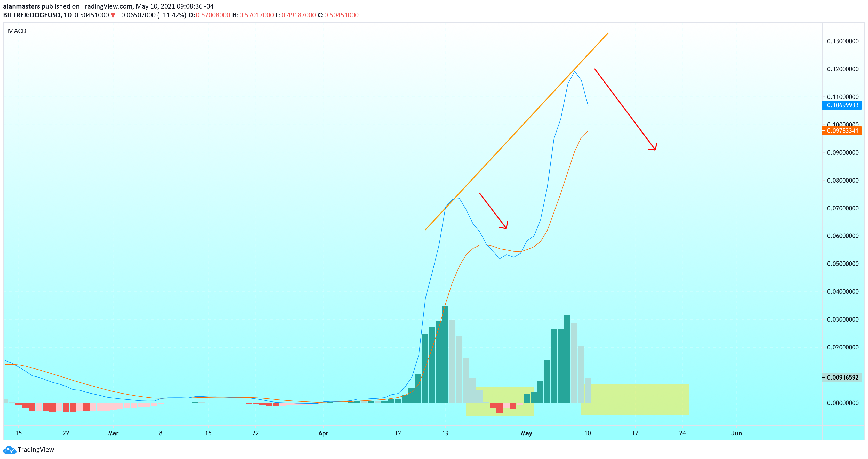Viewport: 868px width, 459px height.
Task: Click the 0.08000000 price axis label
Action: coord(843,181)
